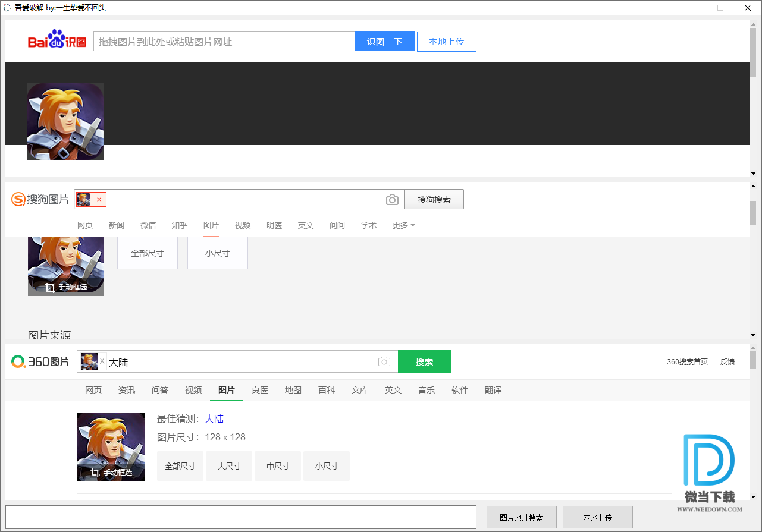Expand the Sogou 更多 dropdown
This screenshot has width=762, height=532.
click(x=404, y=225)
